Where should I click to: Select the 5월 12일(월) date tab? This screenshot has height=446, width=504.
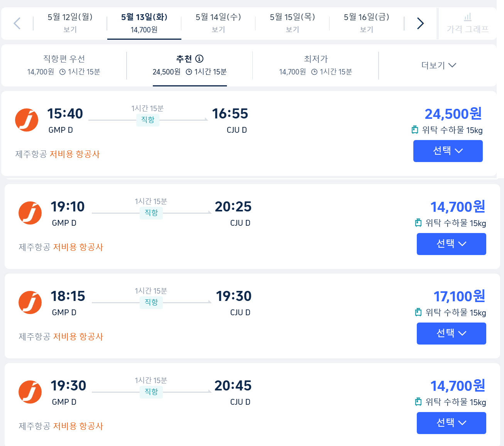point(70,23)
